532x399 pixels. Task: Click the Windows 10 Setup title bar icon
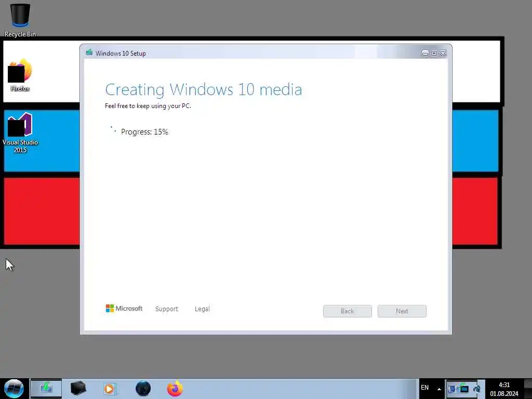(89, 52)
